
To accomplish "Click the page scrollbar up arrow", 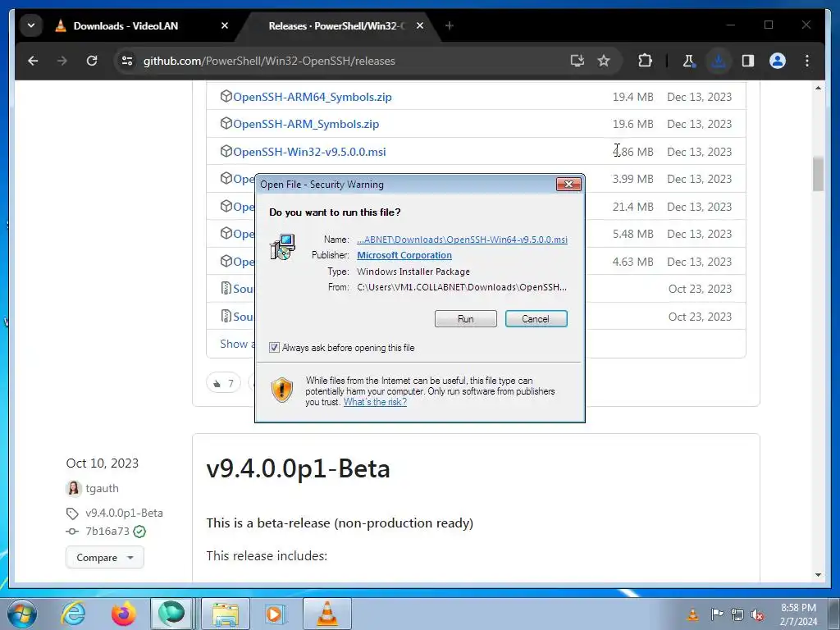I will (x=818, y=87).
